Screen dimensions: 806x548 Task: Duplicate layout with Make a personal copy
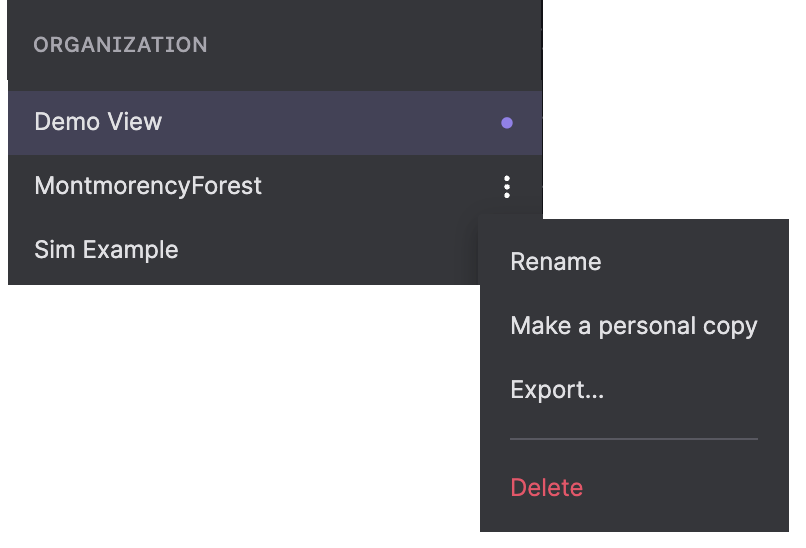pyautogui.click(x=633, y=326)
